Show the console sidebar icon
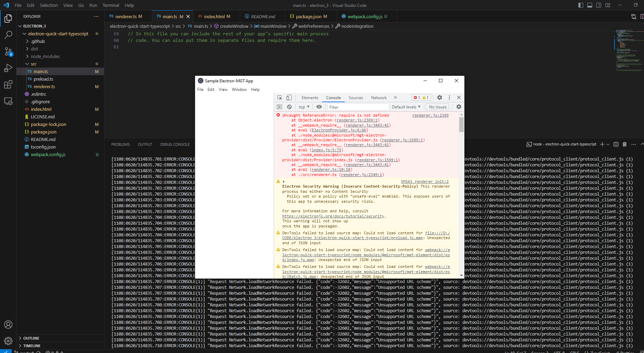Screen dimensions: 644x353 280,107
